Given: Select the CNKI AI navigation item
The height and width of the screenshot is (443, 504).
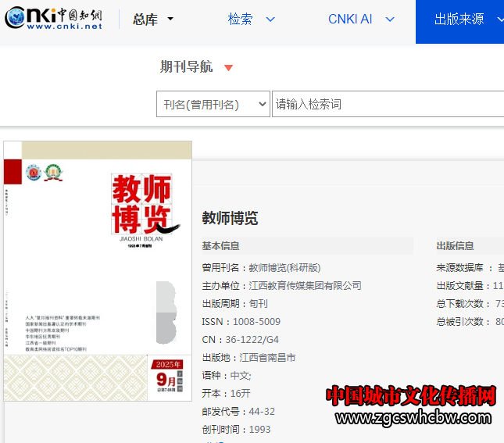Looking at the screenshot, I should (349, 20).
